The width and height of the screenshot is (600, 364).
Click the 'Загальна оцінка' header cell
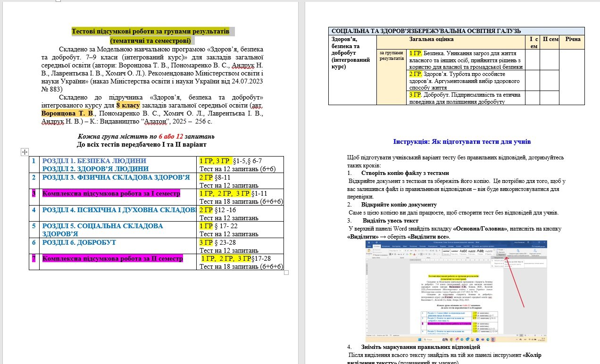point(431,40)
